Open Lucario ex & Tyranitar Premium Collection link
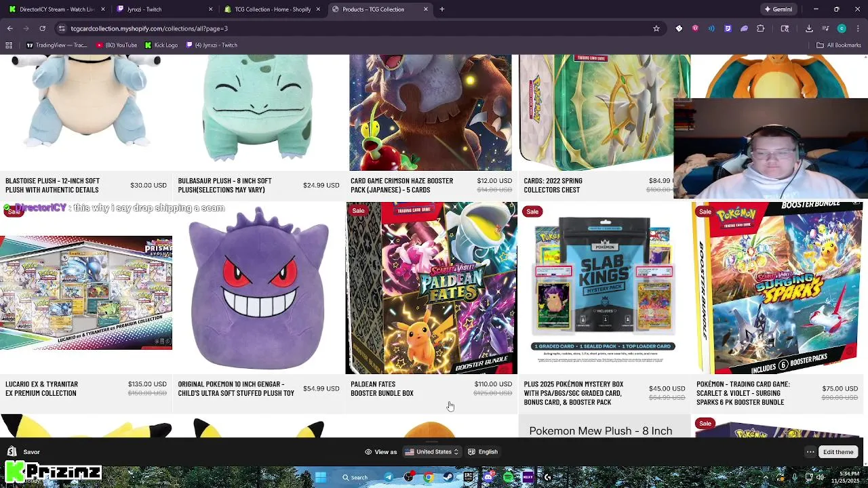Viewport: 868px width, 488px height. pos(41,388)
